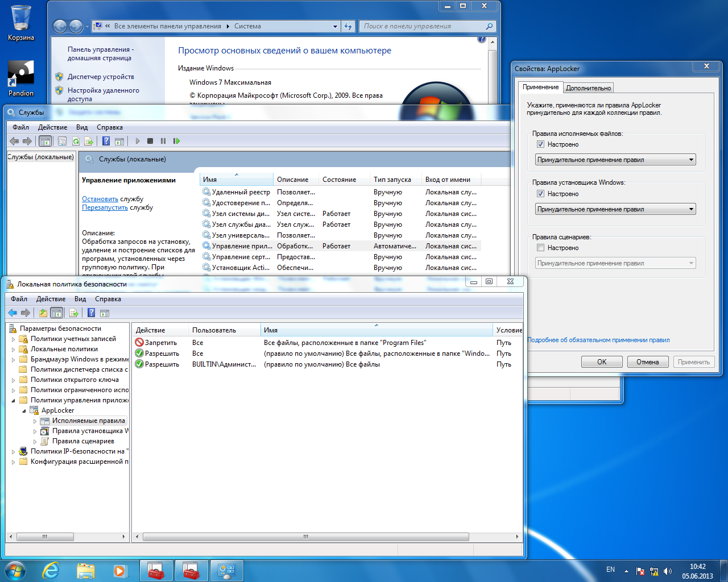The image size is (728, 582).
Task: Open the executable rules enforcement dropdown
Action: [615, 160]
